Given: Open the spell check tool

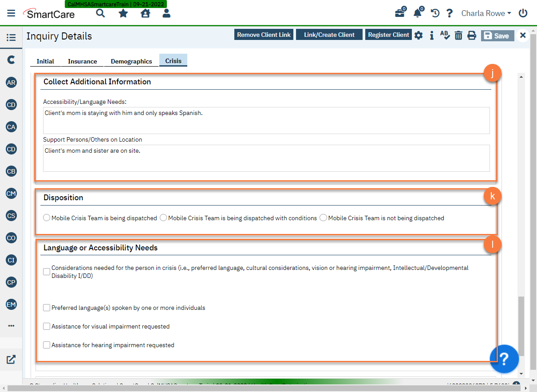Looking at the screenshot, I should pyautogui.click(x=445, y=35).
